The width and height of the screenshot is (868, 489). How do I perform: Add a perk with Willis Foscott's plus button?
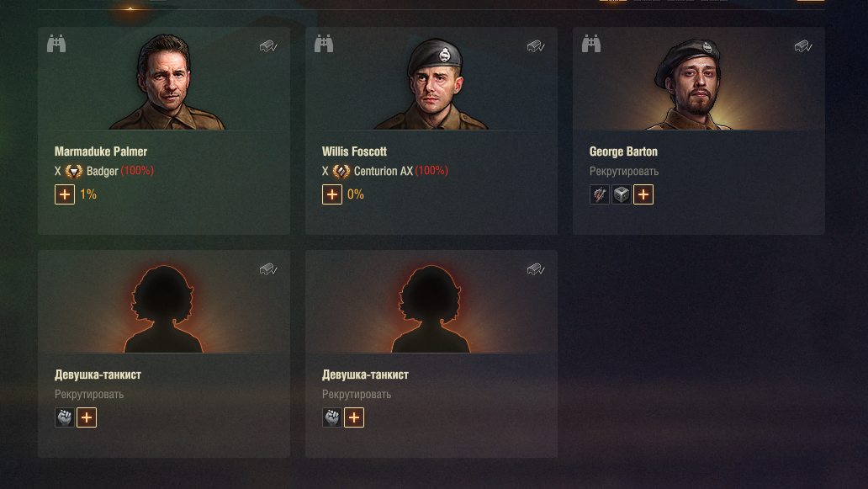332,194
